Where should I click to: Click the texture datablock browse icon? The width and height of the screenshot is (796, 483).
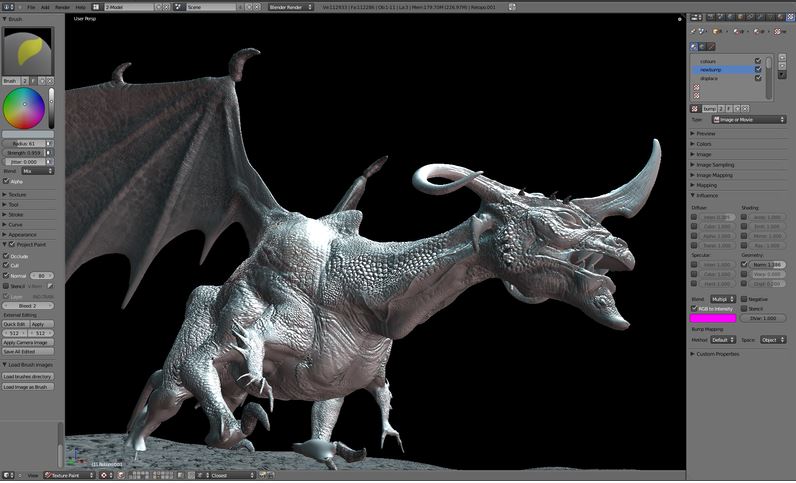[695, 109]
